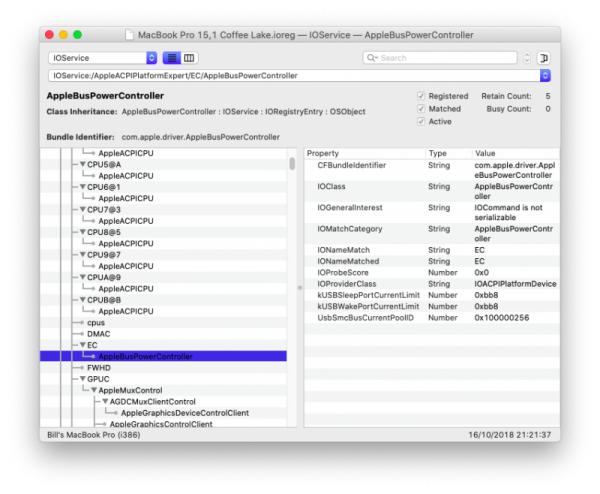The image size is (600, 494).
Task: Select the DMAC tree entry
Action: point(98,334)
